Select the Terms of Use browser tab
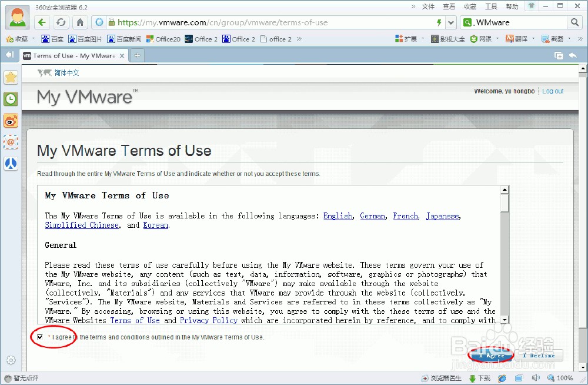Viewport: 588px width, 385px height. 71,56
